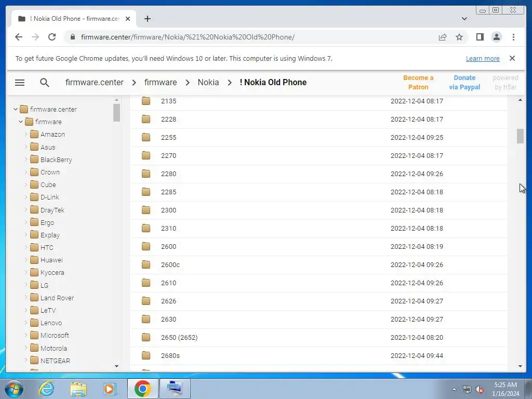Open the 2600 folder entry
The image size is (532, 399).
318,247
